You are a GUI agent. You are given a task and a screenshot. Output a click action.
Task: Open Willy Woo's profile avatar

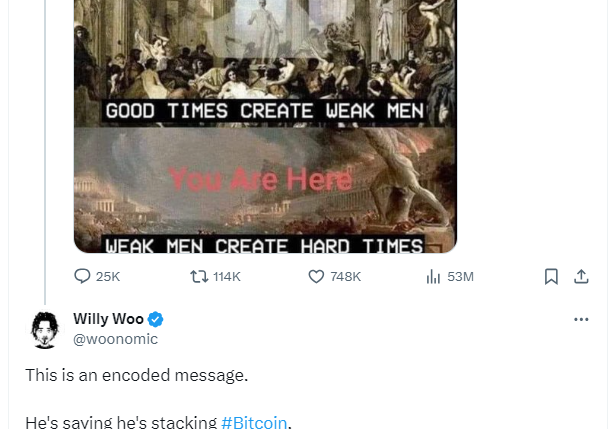[x=45, y=330]
